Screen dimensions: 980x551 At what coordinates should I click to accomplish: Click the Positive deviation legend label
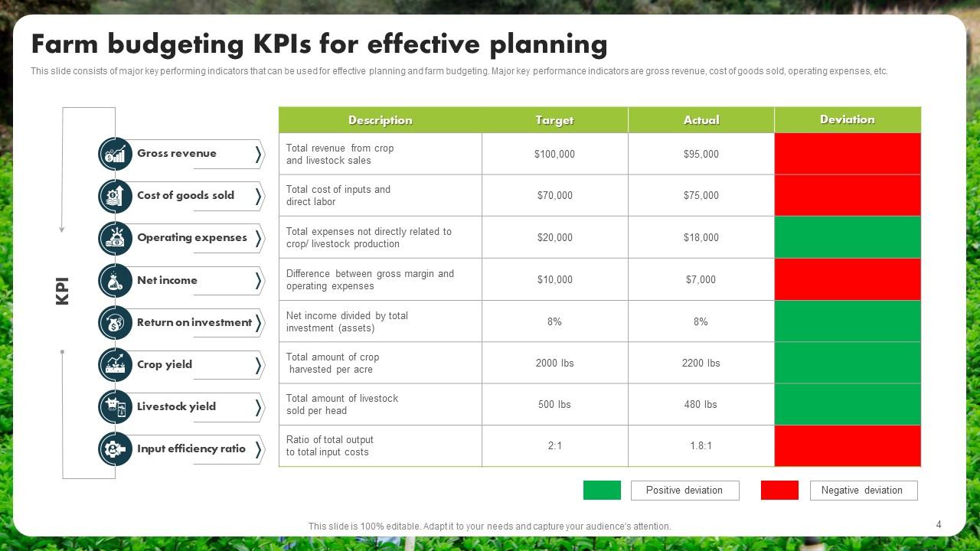pos(684,491)
